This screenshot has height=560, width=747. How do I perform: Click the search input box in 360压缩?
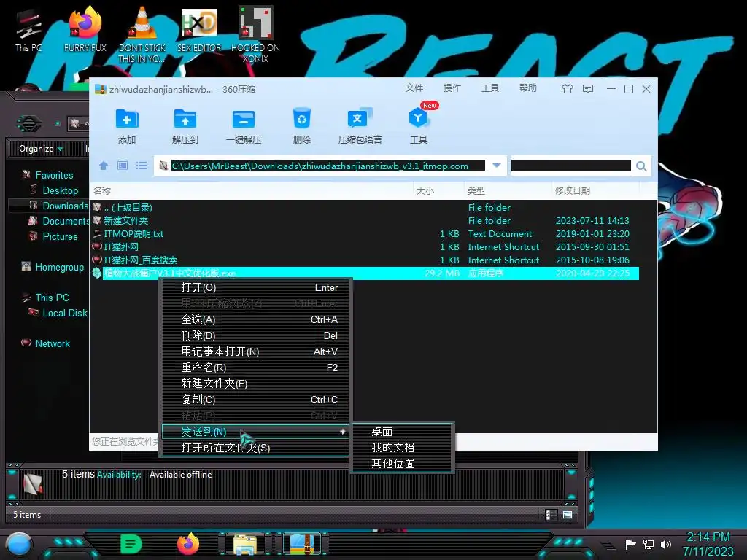pos(570,166)
